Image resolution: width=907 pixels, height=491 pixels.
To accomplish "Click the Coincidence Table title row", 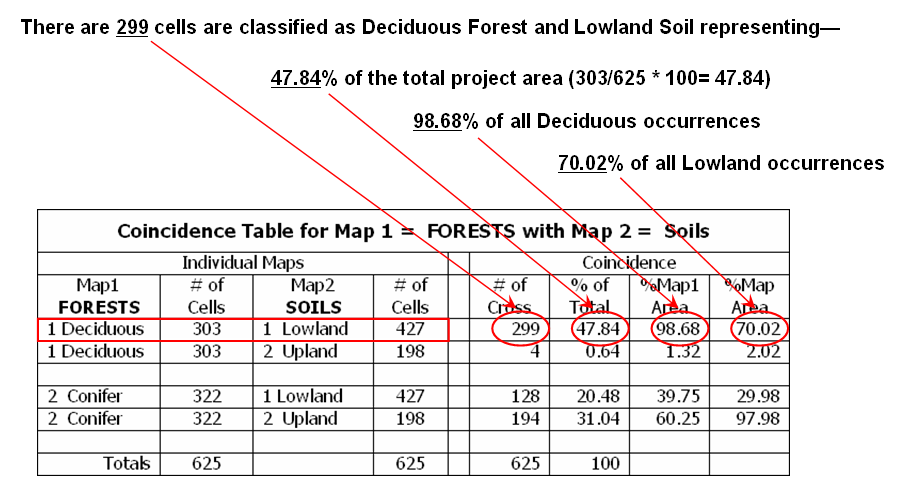I will (x=413, y=232).
